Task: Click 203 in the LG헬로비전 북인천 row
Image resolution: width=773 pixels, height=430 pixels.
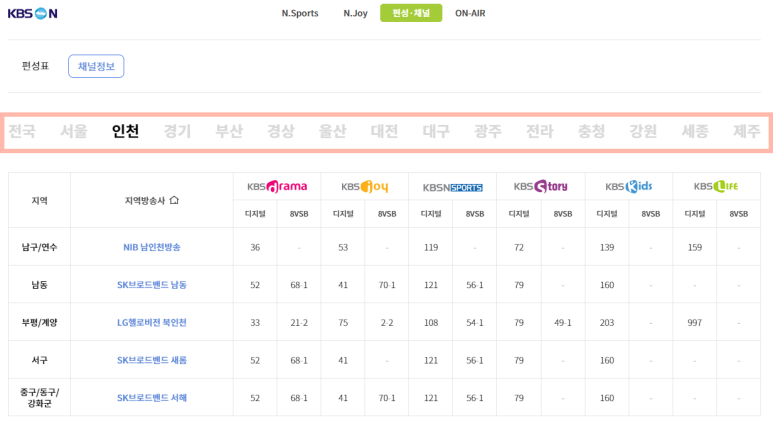Action: (607, 322)
